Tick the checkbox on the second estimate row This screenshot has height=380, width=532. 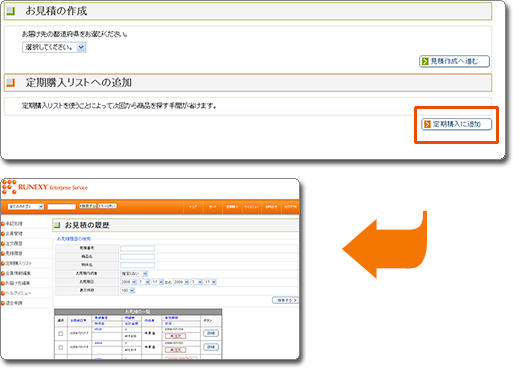(61, 348)
